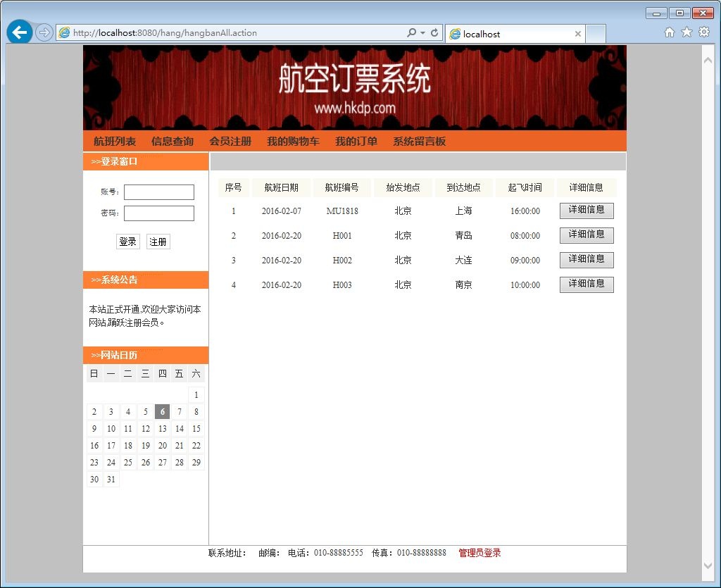The height and width of the screenshot is (588, 721).
Task: Click departure time 16:00:00 cell
Action: click(525, 211)
